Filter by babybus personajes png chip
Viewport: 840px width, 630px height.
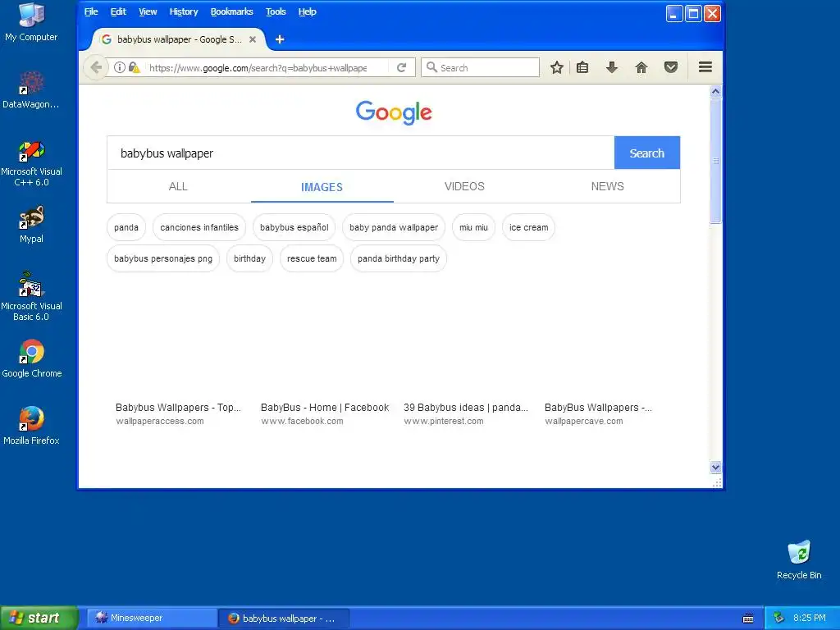pyautogui.click(x=163, y=258)
